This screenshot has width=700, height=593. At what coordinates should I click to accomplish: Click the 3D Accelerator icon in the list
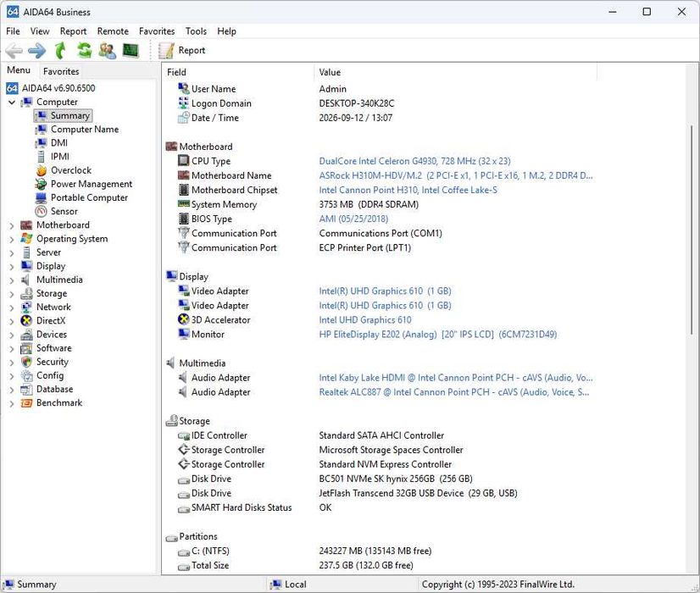184,319
